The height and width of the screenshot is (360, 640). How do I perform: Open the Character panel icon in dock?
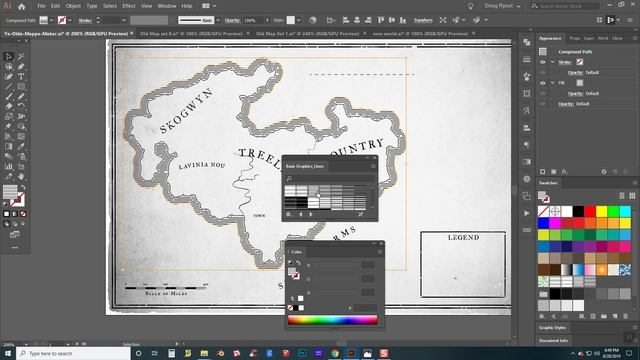[527, 110]
